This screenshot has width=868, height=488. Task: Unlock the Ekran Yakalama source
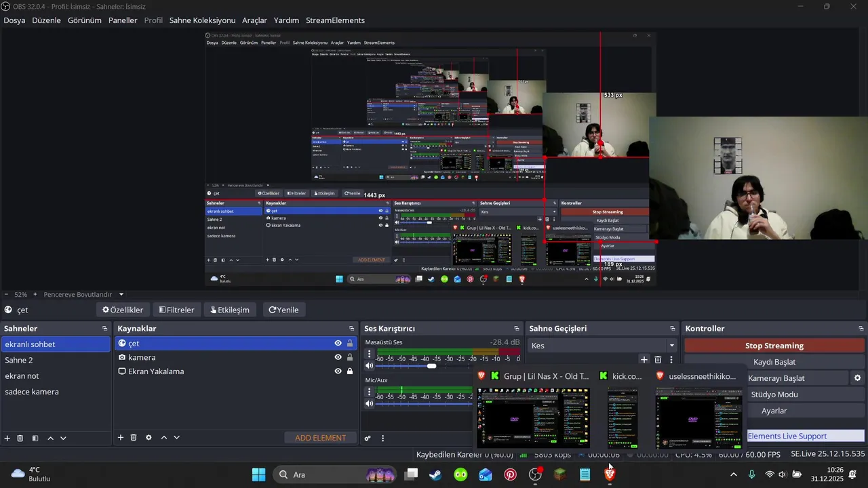[x=350, y=371]
